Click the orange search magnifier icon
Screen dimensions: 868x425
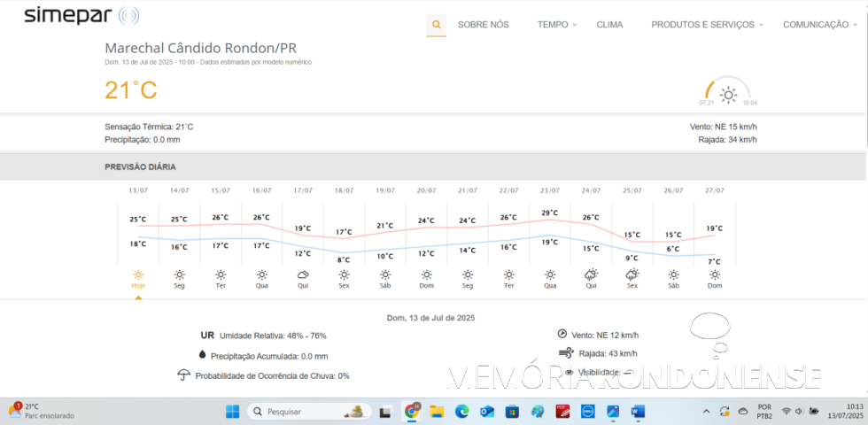(x=436, y=25)
